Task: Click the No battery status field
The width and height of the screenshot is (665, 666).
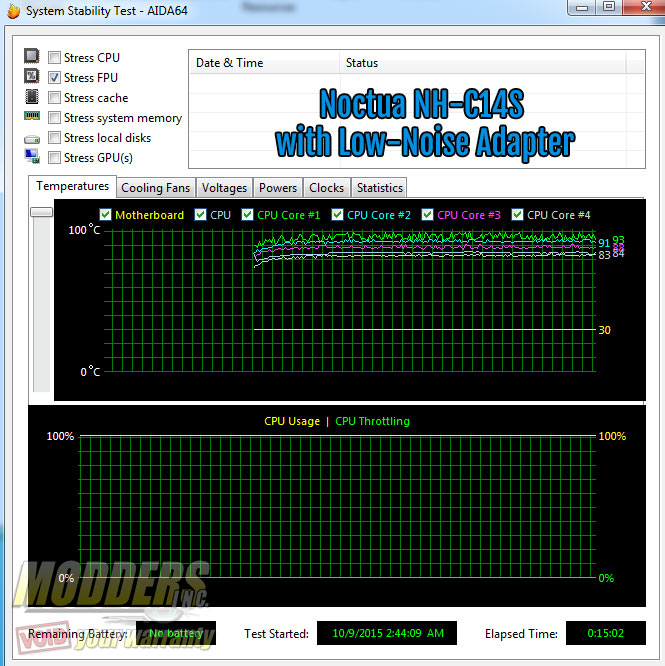Action: [x=176, y=633]
